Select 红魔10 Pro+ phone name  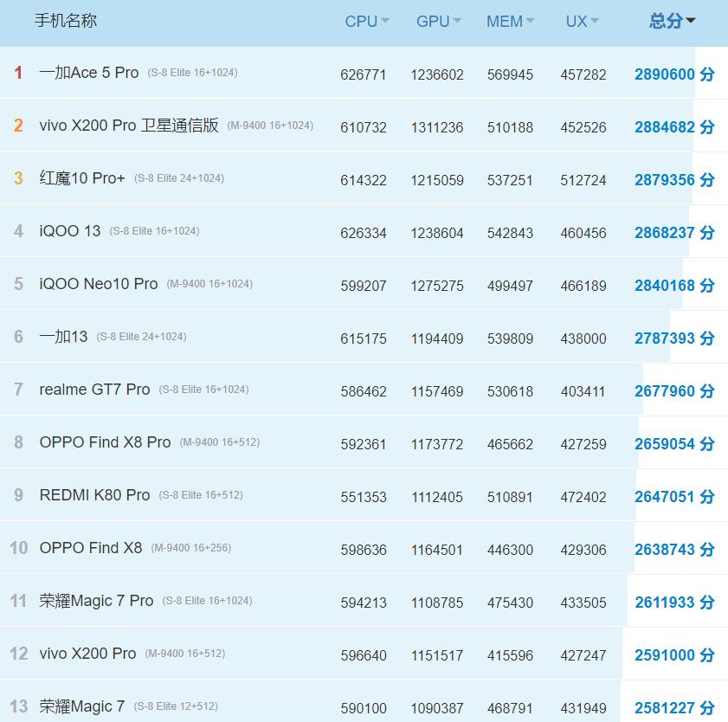click(82, 178)
